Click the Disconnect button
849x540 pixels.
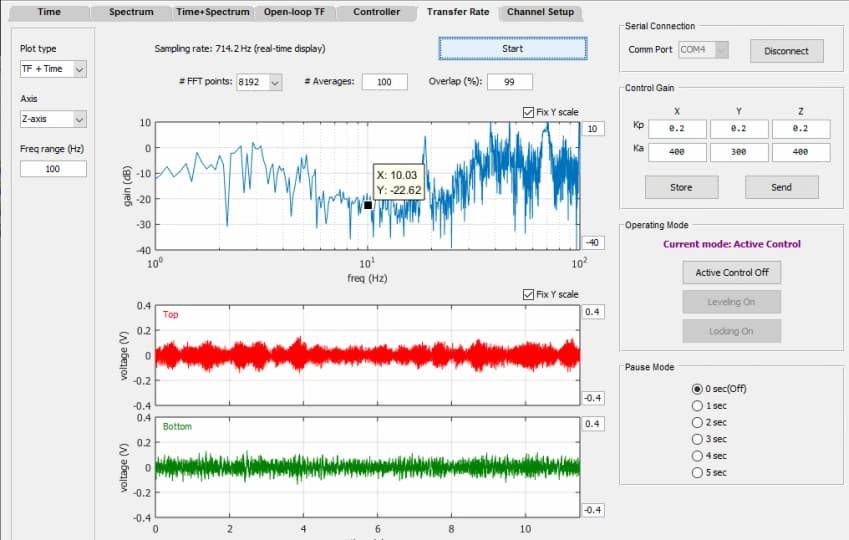[786, 51]
